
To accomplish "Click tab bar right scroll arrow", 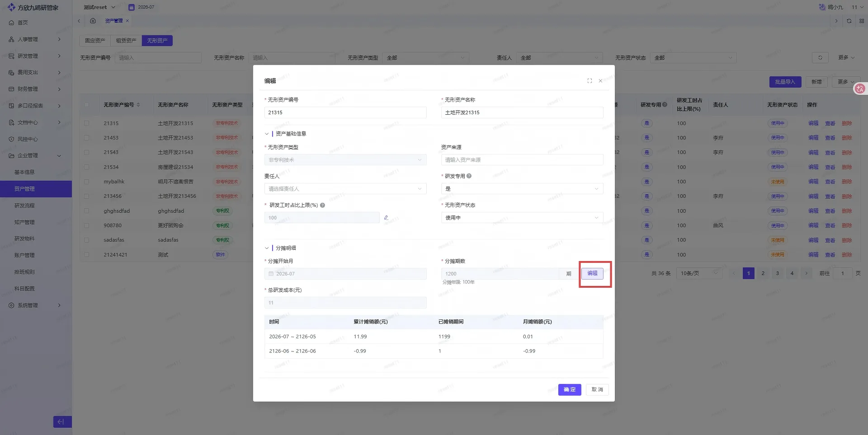I will coord(836,21).
